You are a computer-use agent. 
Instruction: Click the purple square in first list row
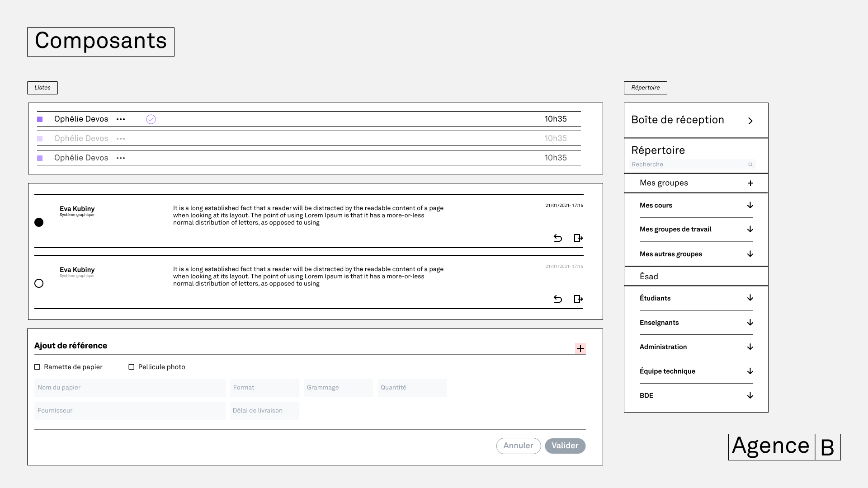40,119
